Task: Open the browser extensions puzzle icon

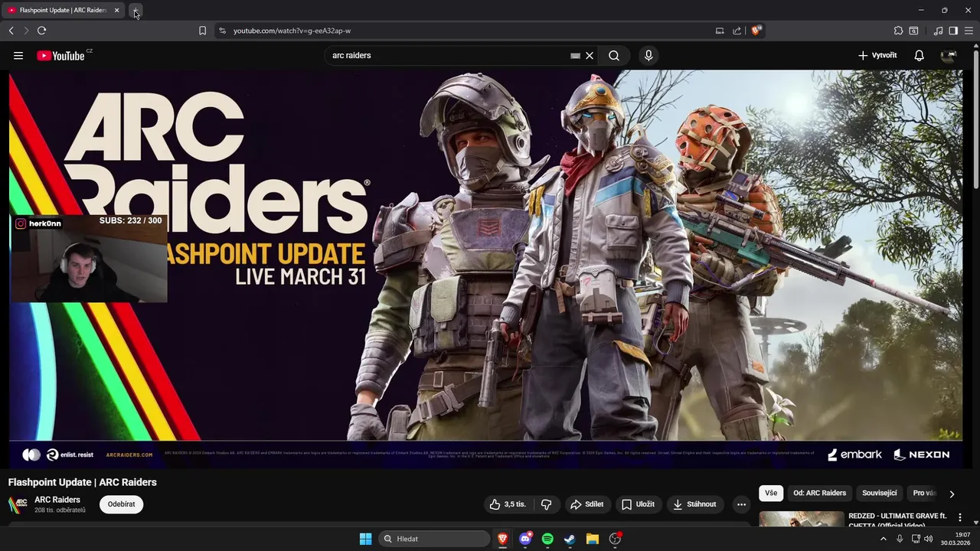Action: (x=898, y=31)
